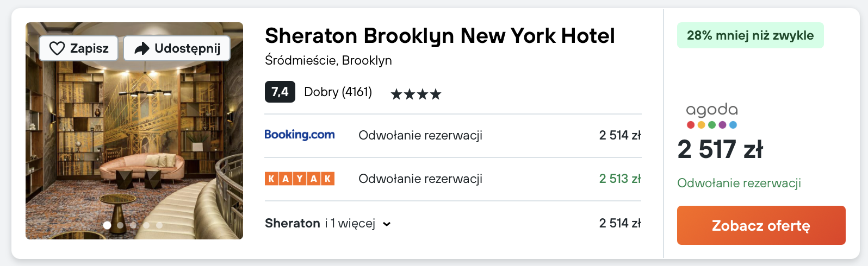
Task: Click the hotel lobby photo
Action: point(134,141)
